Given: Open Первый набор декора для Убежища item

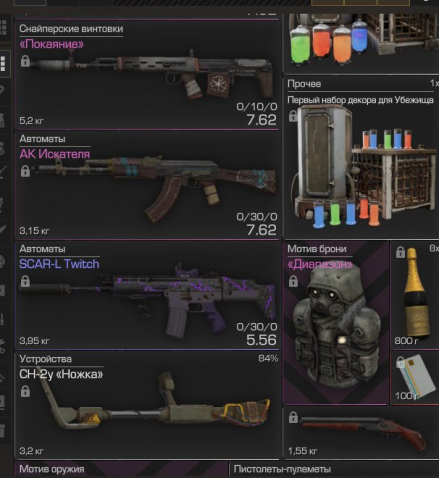Looking at the screenshot, I should click(x=361, y=157).
